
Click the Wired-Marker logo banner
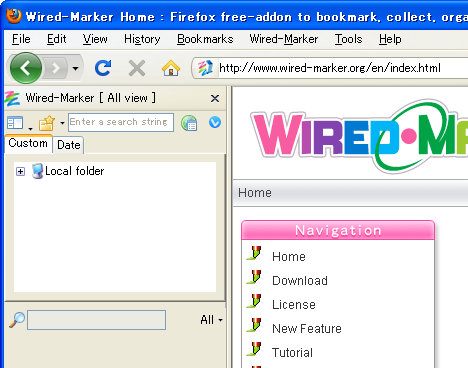click(x=359, y=136)
